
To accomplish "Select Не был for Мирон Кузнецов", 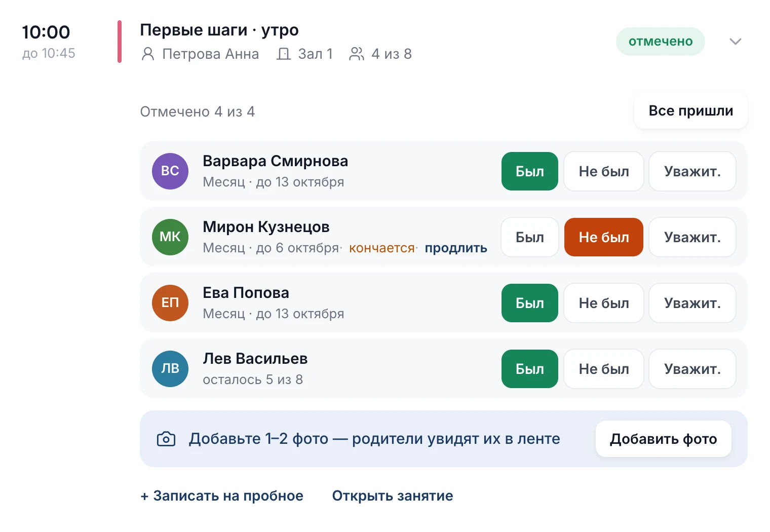I will point(604,237).
